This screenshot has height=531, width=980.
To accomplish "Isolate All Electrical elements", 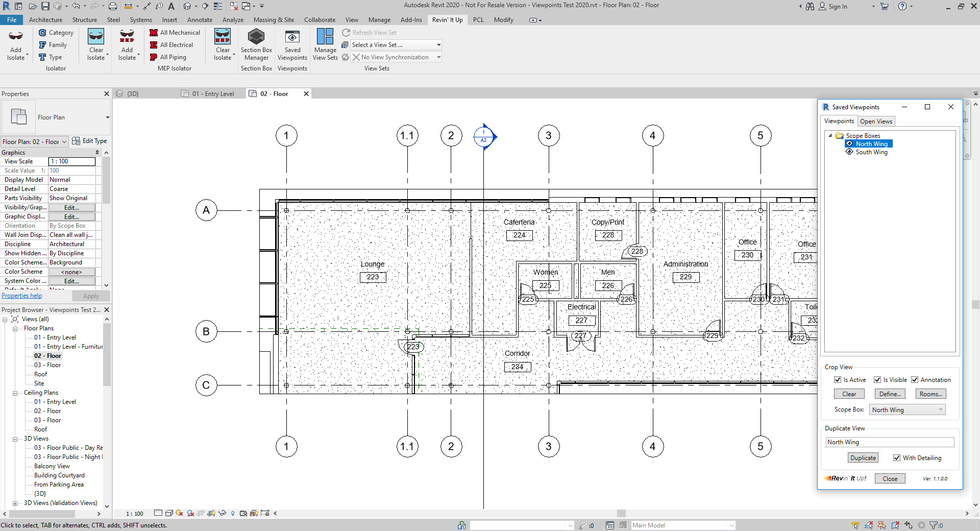I will pos(171,45).
